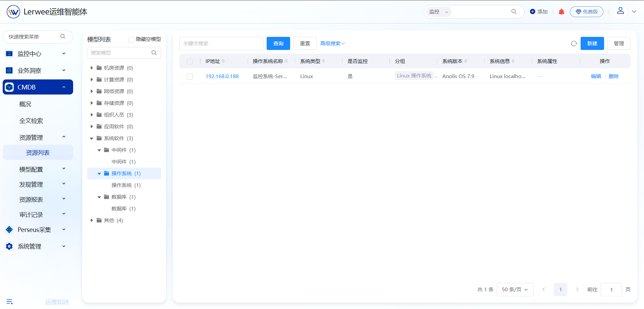Open the user account dropdown arrow
644x309 pixels.
[x=634, y=11]
